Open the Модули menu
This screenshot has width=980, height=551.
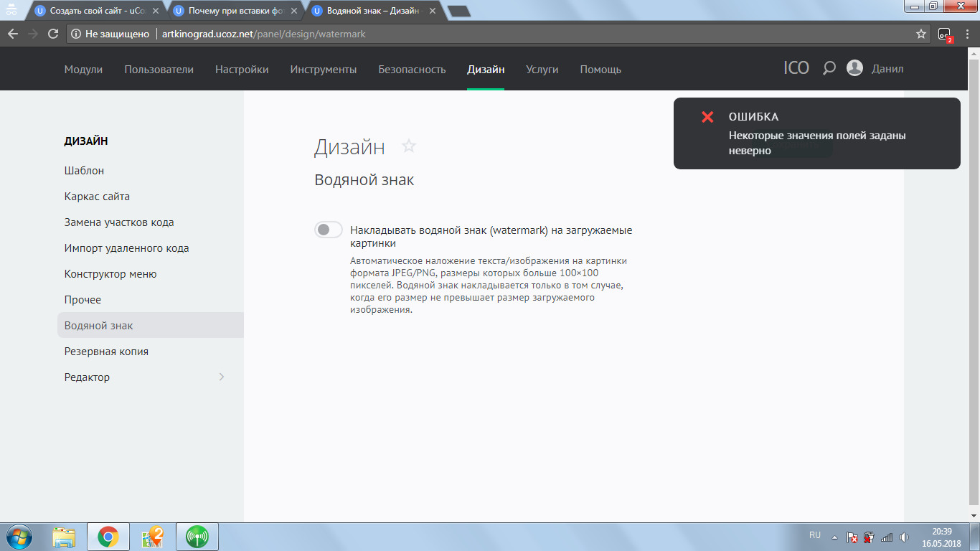(83, 70)
